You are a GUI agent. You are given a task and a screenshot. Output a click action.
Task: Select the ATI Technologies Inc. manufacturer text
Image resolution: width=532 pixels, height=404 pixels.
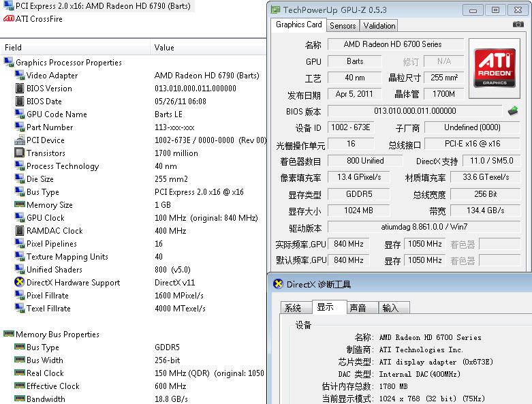point(421,349)
